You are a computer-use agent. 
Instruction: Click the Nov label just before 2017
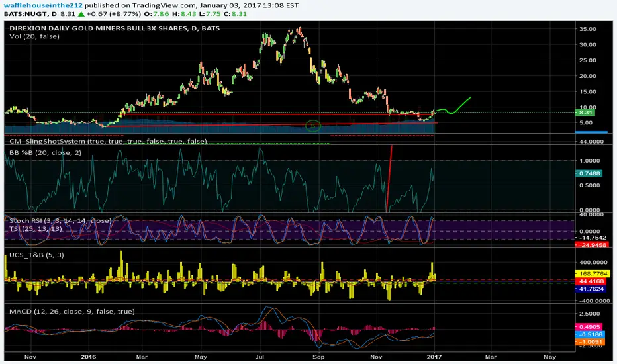[376, 357]
